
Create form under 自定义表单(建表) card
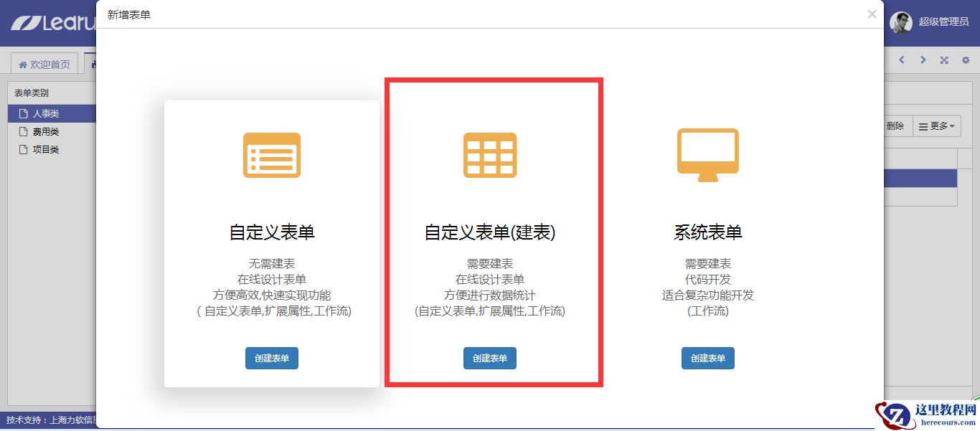tap(490, 359)
